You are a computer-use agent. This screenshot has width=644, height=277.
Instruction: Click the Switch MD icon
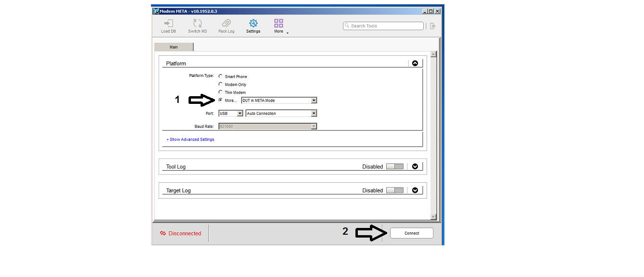point(197,23)
